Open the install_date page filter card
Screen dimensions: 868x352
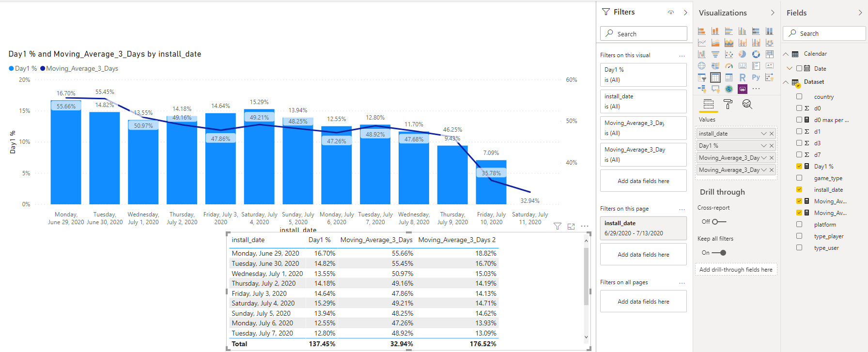point(643,228)
